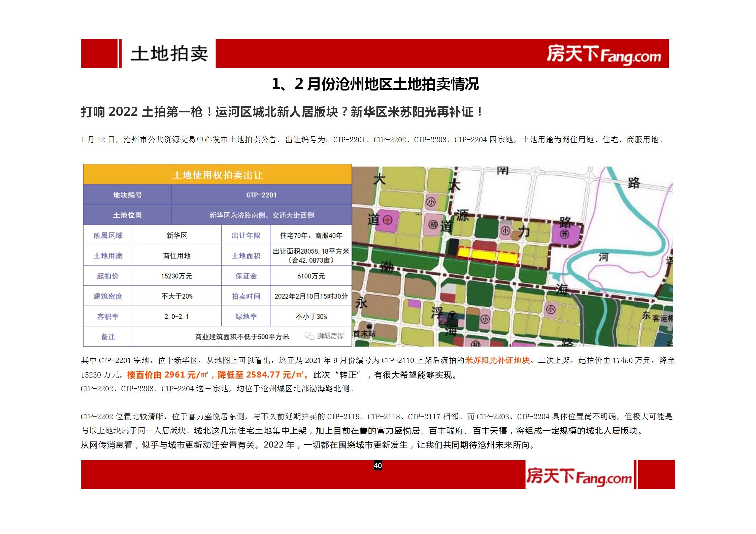The image size is (756, 534).
Task: Click the 土地用途 label cell
Action: coord(108,256)
